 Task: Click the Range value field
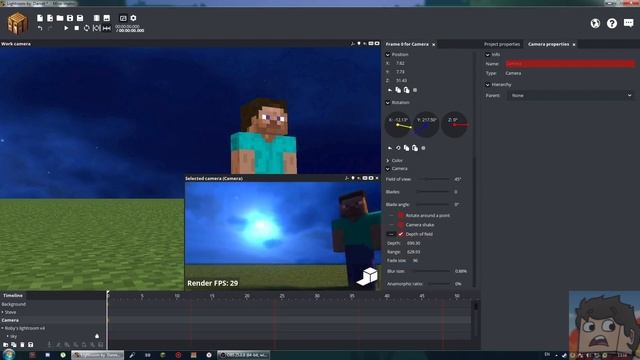point(413,252)
